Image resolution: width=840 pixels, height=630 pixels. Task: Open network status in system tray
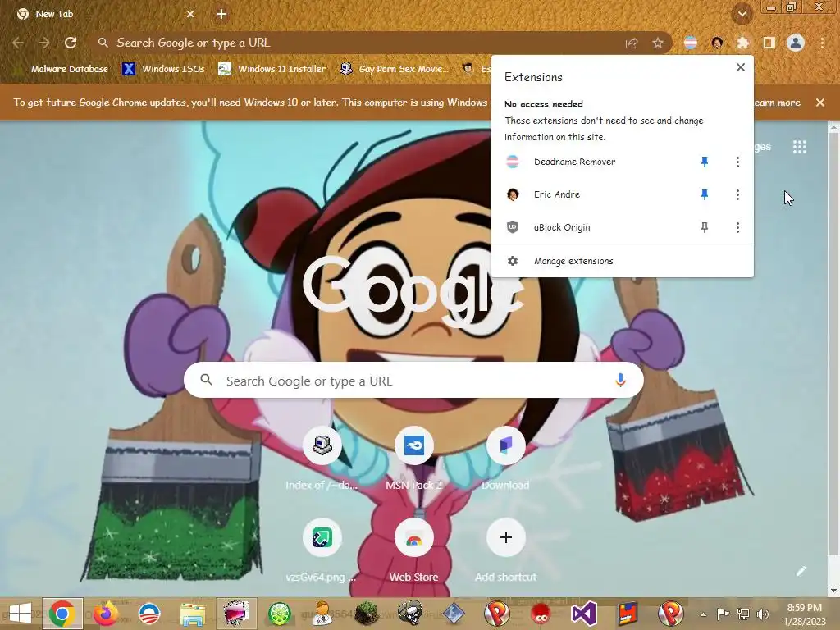click(x=743, y=614)
